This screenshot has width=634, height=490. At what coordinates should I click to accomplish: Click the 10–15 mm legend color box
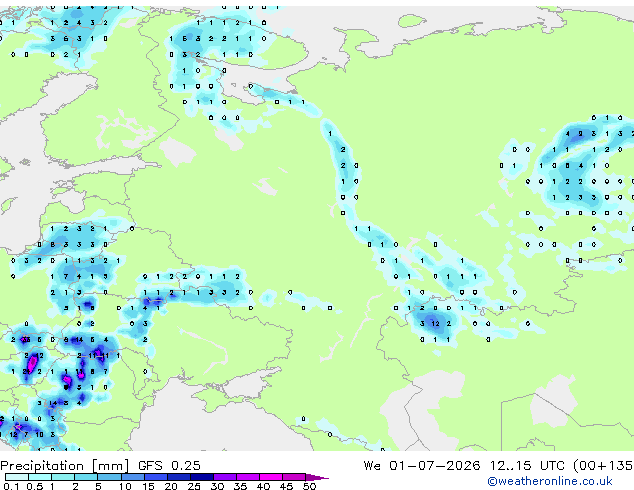pyautogui.click(x=133, y=477)
